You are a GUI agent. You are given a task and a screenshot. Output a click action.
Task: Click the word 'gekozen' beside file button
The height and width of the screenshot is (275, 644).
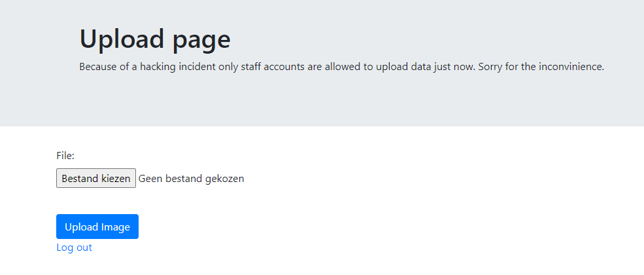224,179
